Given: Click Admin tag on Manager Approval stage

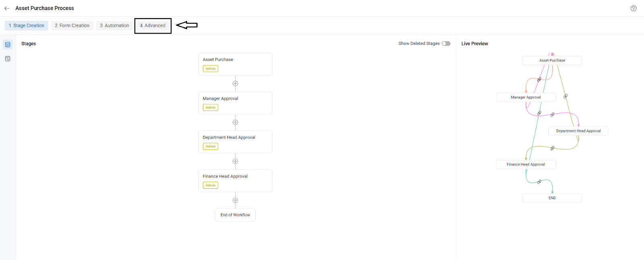Looking at the screenshot, I should tap(211, 108).
